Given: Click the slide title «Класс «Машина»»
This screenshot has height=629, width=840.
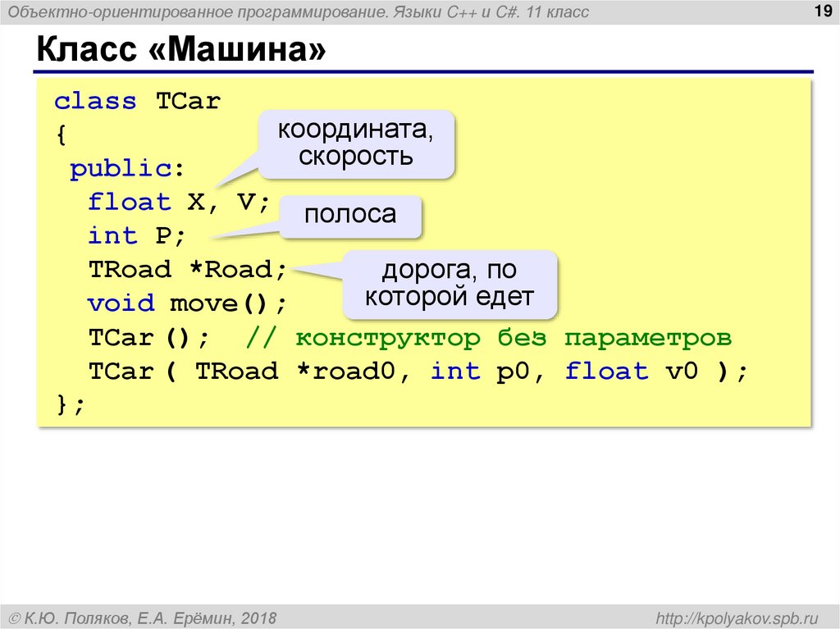Looking at the screenshot, I should (181, 50).
